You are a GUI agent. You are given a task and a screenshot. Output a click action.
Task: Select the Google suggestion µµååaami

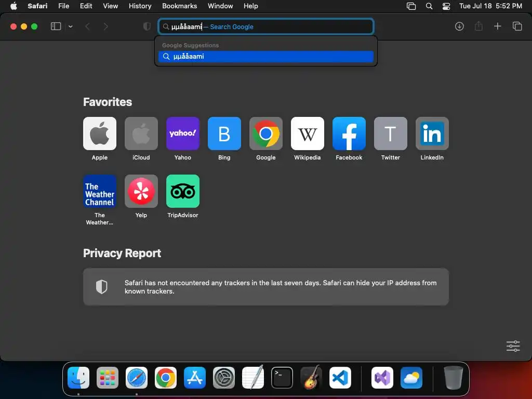(266, 56)
